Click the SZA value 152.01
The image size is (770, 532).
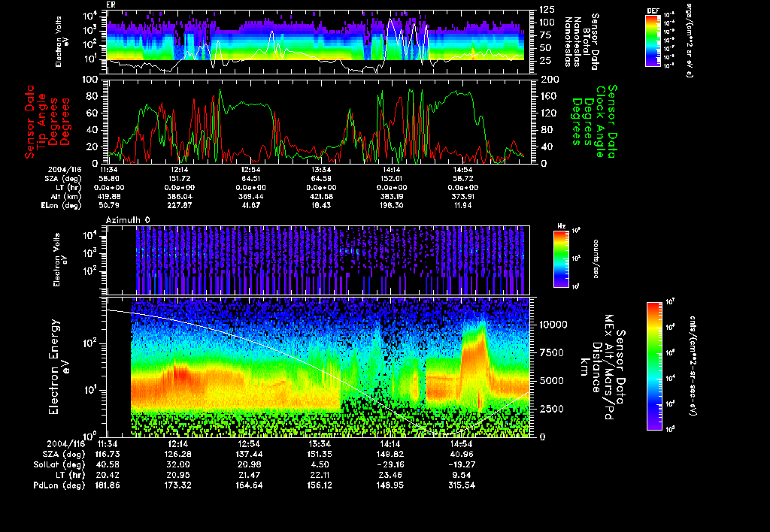[x=391, y=179]
